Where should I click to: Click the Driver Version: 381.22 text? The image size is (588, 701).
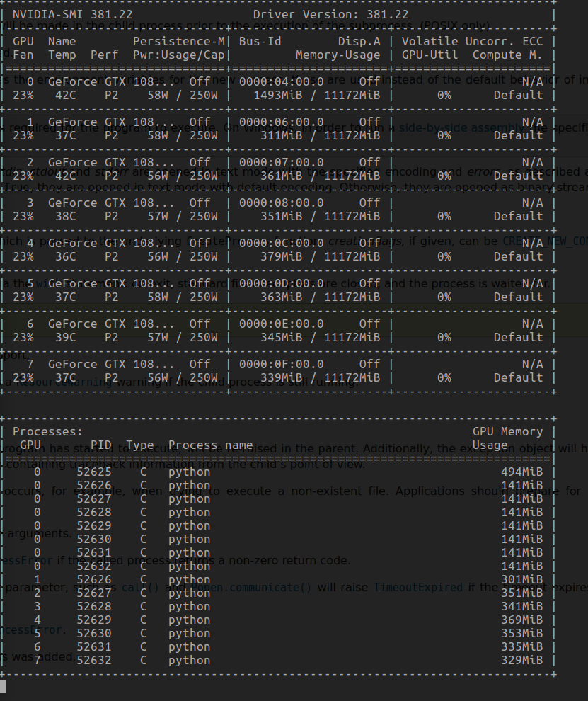[x=330, y=14]
